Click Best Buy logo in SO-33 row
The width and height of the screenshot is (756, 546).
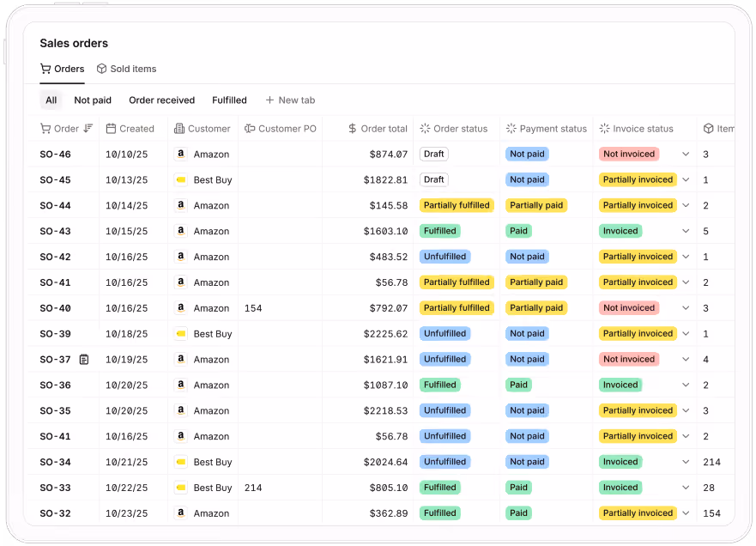tap(181, 487)
